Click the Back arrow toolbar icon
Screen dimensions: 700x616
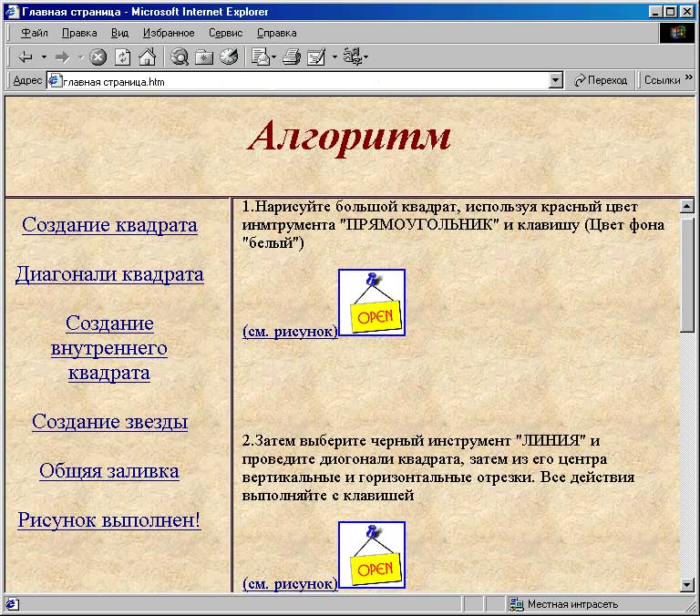(26, 57)
